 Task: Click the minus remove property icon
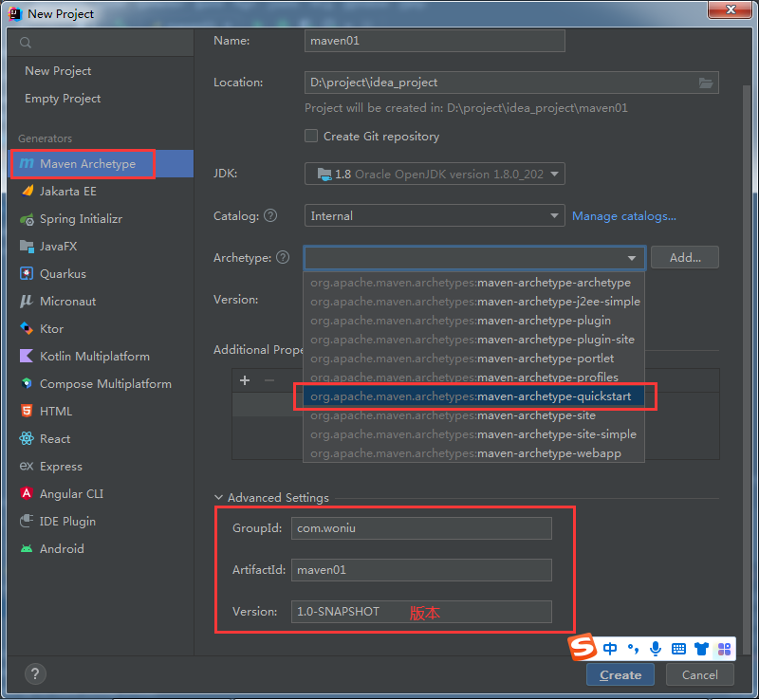coord(269,380)
